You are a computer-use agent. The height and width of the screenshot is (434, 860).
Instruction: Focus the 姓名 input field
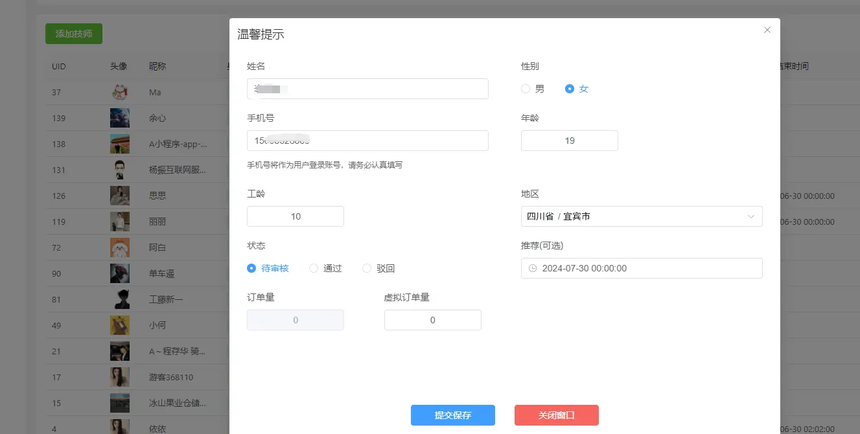367,89
